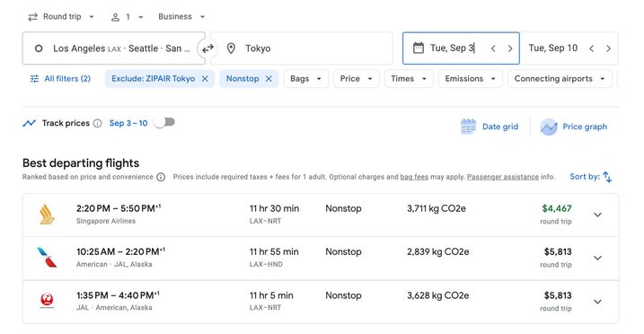Viewport: 644px width, 334px height.
Task: Open the Price filter dropdown
Action: coord(356,79)
